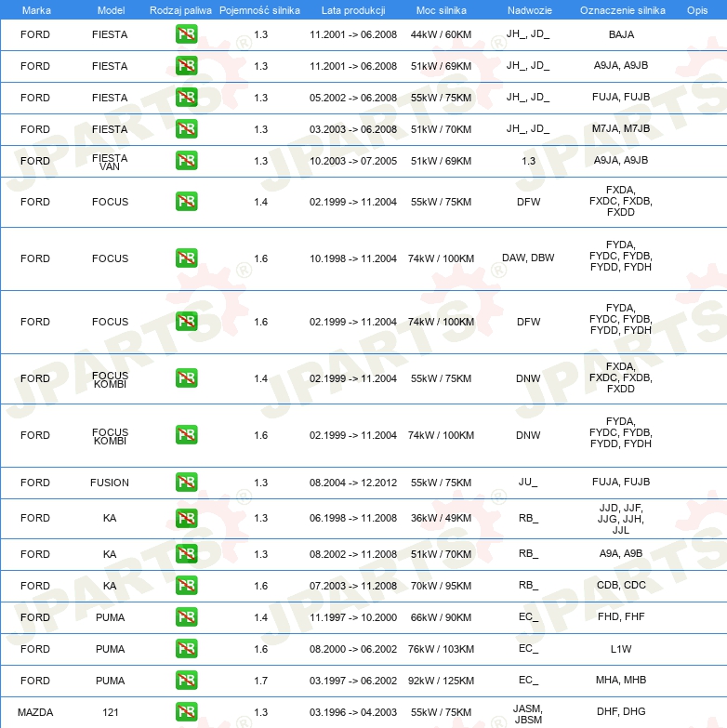727x728 pixels.
Task: Click the 10.1998 -> 11.2004 production date
Action: point(353,258)
